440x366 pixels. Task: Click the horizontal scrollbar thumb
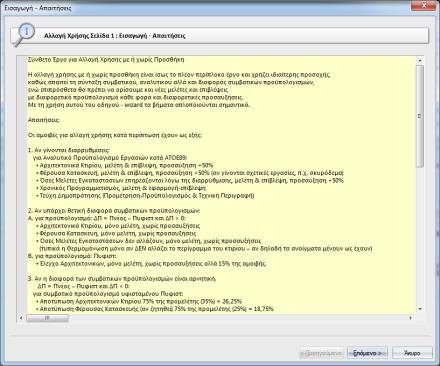[x=47, y=318]
